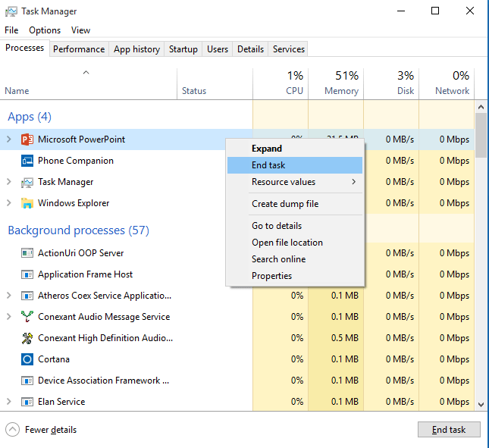Image resolution: width=489 pixels, height=448 pixels.
Task: Expand the Windows Explorer process row
Action: pos(9,203)
